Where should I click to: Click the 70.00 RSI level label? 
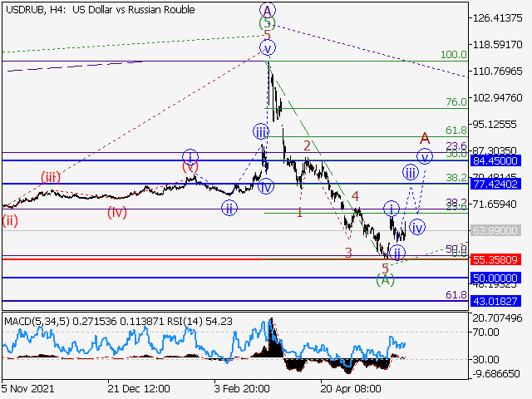(x=485, y=332)
